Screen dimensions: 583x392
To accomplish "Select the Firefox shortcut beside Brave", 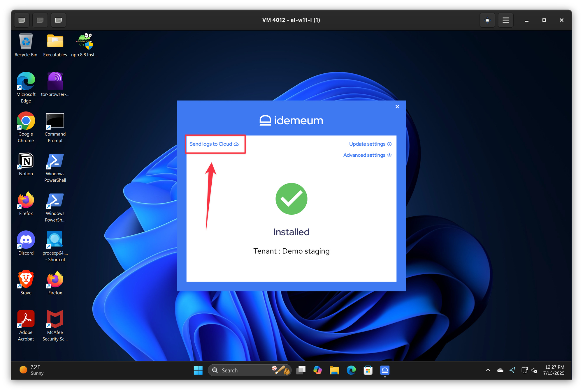I will tap(55, 283).
